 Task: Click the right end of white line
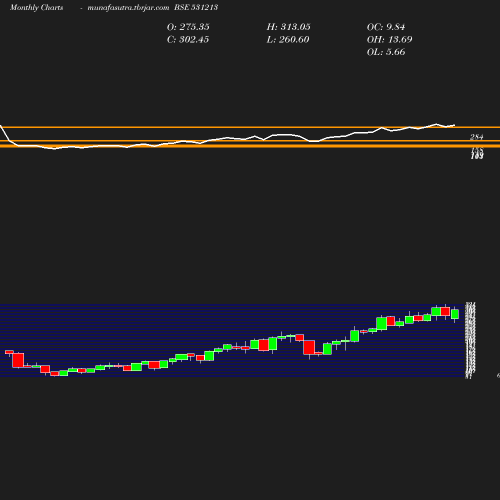click(x=454, y=125)
